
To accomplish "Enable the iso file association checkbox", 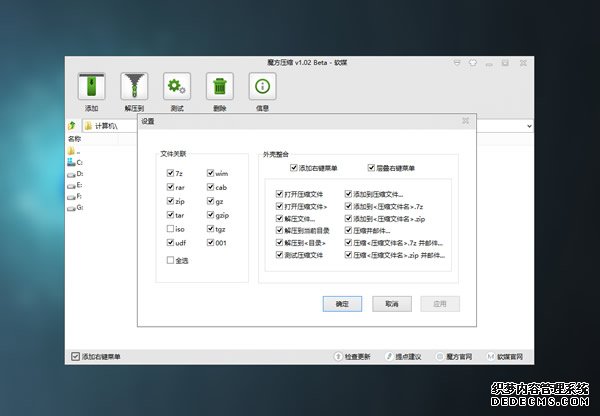I will [x=171, y=228].
